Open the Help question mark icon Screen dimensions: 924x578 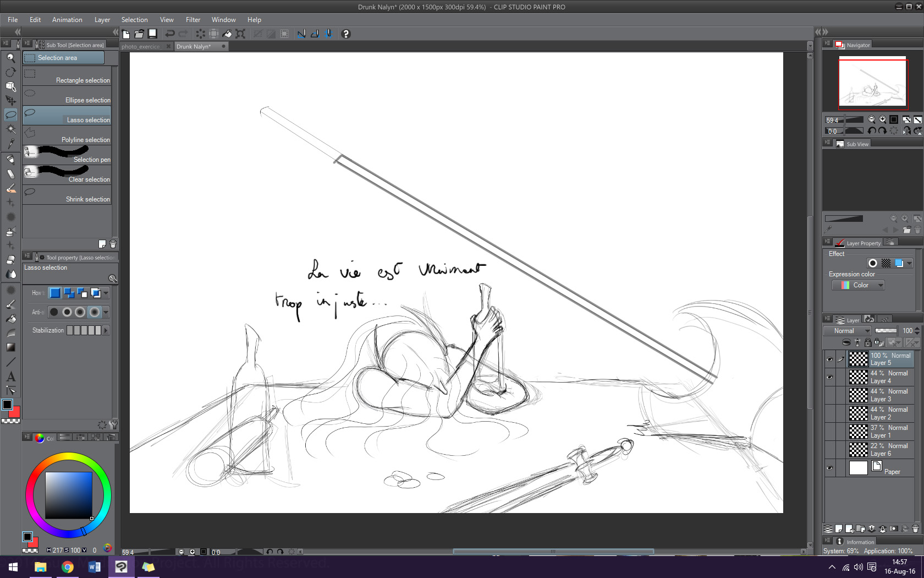pyautogui.click(x=346, y=34)
